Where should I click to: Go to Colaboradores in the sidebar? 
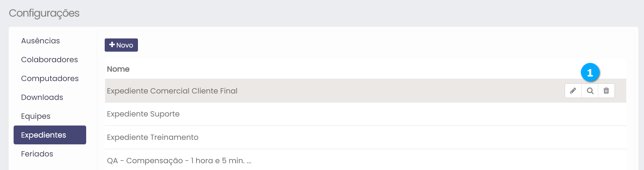(x=50, y=60)
